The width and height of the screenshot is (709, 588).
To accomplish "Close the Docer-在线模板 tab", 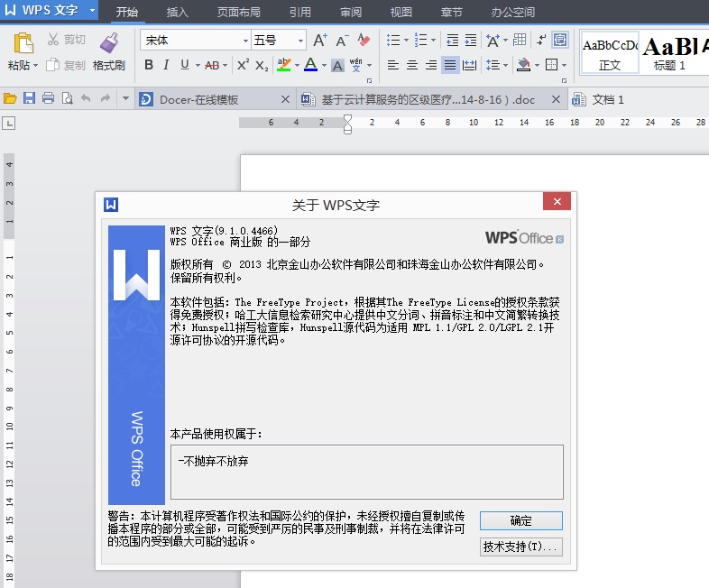I will 285,99.
